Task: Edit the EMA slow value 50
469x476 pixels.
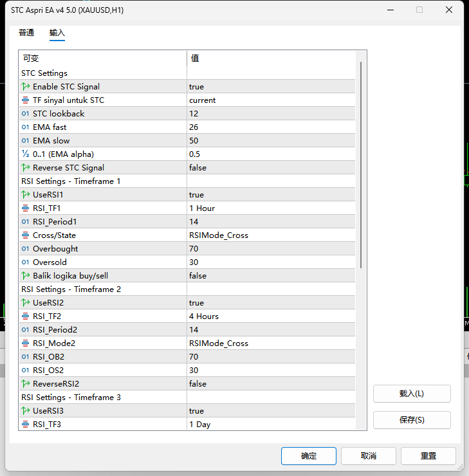Action: tap(271, 141)
